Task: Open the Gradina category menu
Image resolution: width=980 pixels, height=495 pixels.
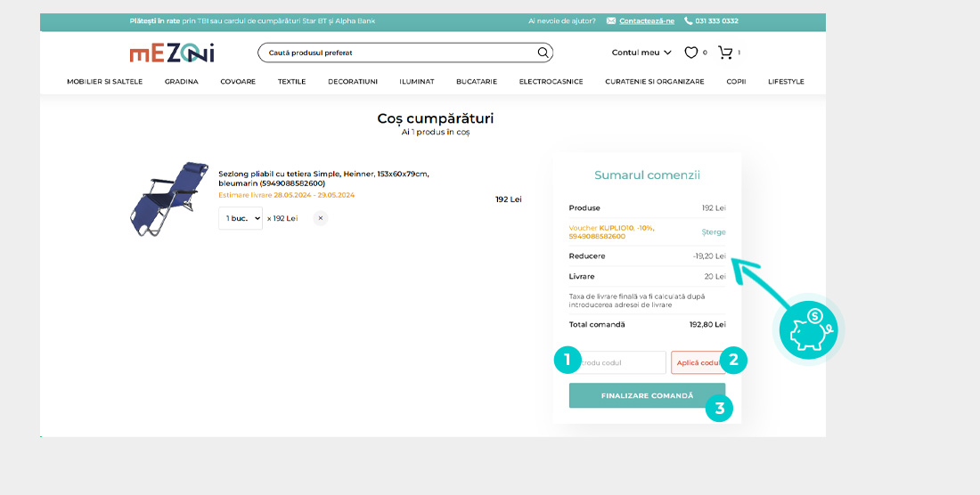Action: (182, 82)
